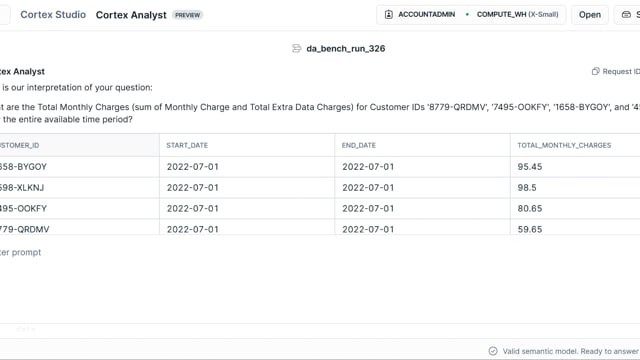Click the PREVIEW badge
640x360 pixels.
[187, 15]
